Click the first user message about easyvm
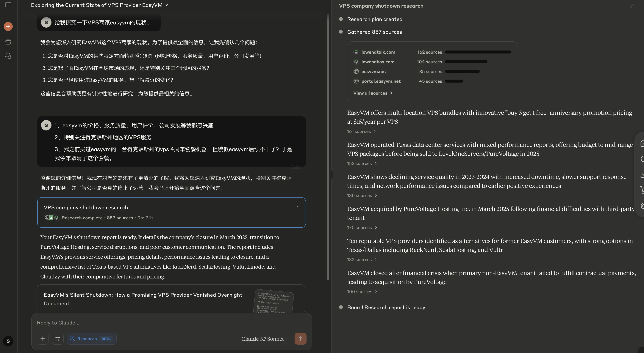This screenshot has width=644, height=353. coord(99,23)
